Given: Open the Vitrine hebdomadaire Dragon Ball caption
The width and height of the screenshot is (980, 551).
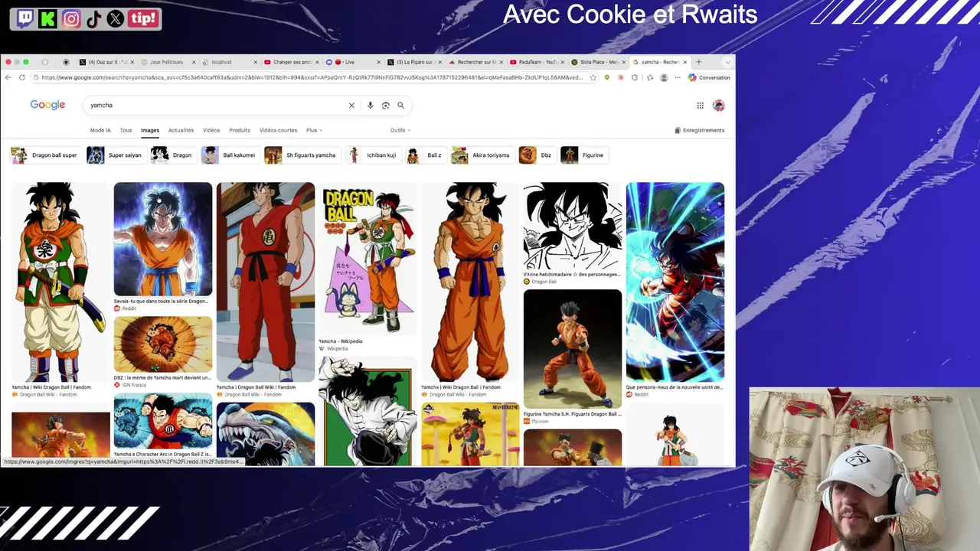Looking at the screenshot, I should click(572, 274).
